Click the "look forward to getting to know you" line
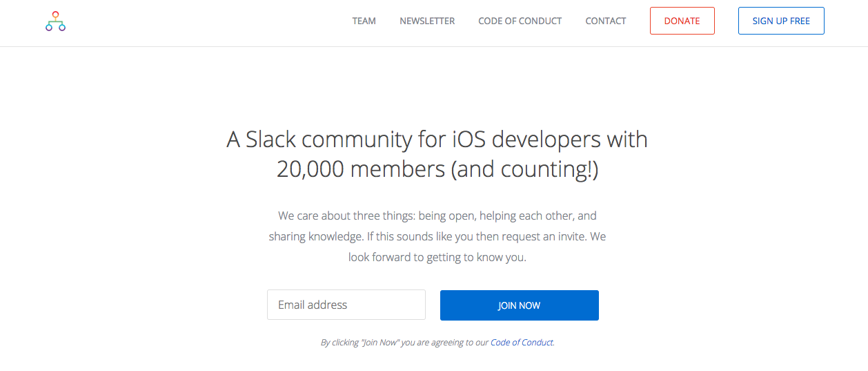Image resolution: width=868 pixels, height=371 pixels. point(437,258)
